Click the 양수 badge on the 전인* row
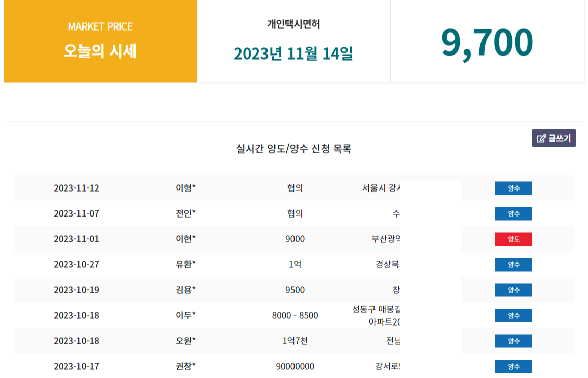 513,213
